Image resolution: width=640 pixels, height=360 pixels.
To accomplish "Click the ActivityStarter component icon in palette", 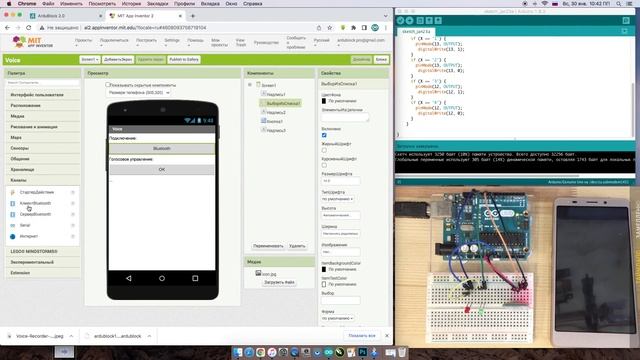I will [x=13, y=192].
